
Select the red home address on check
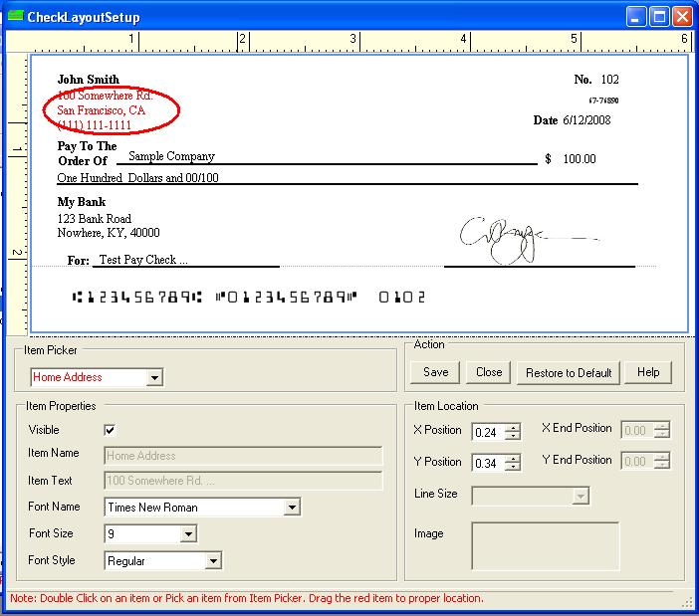point(102,110)
